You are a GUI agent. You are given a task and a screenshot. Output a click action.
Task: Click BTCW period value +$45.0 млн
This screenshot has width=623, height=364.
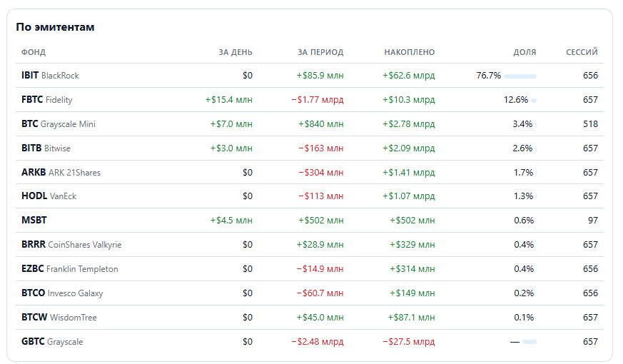320,317
